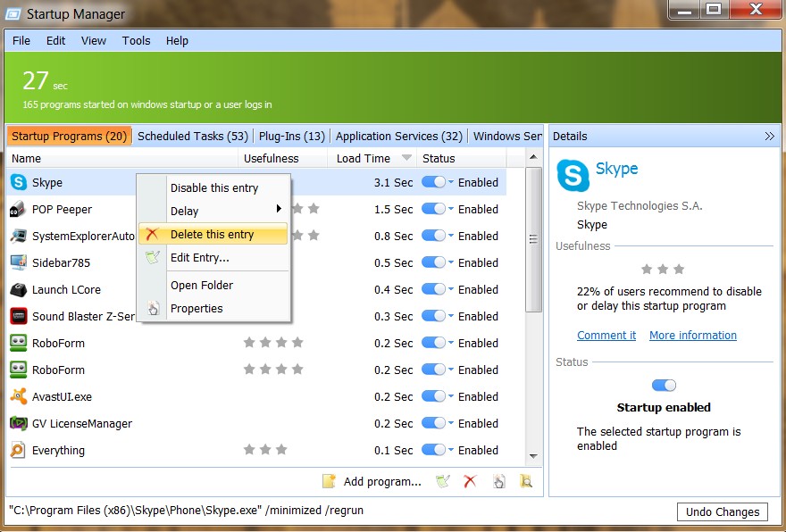Viewport: 786px width, 532px height.
Task: Click the vertical scrollbar thumb
Action: pos(533,239)
